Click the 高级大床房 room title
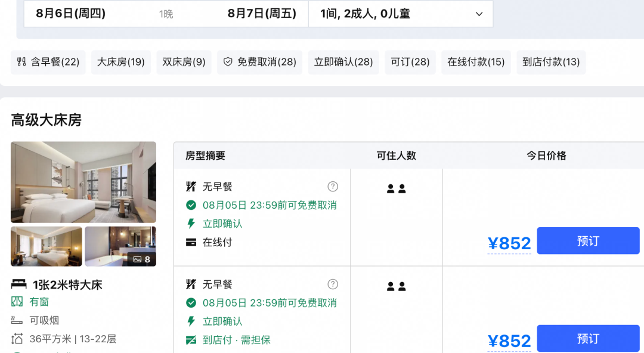This screenshot has height=353, width=644. (x=47, y=120)
